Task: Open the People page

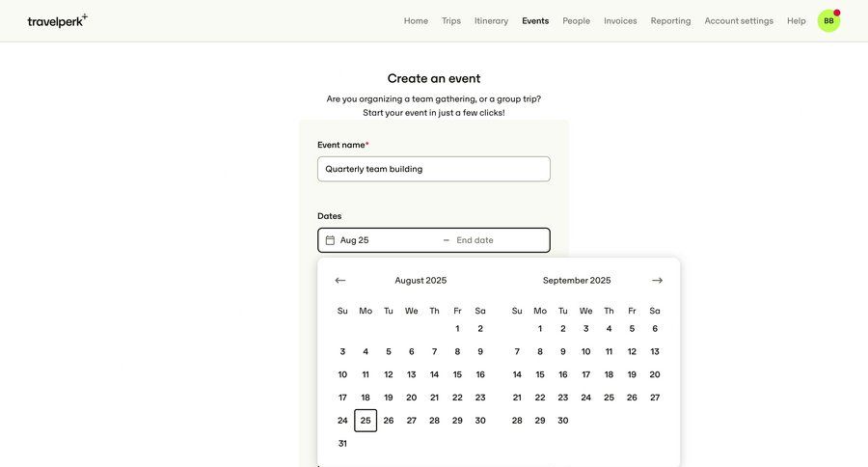Action: coord(576,21)
